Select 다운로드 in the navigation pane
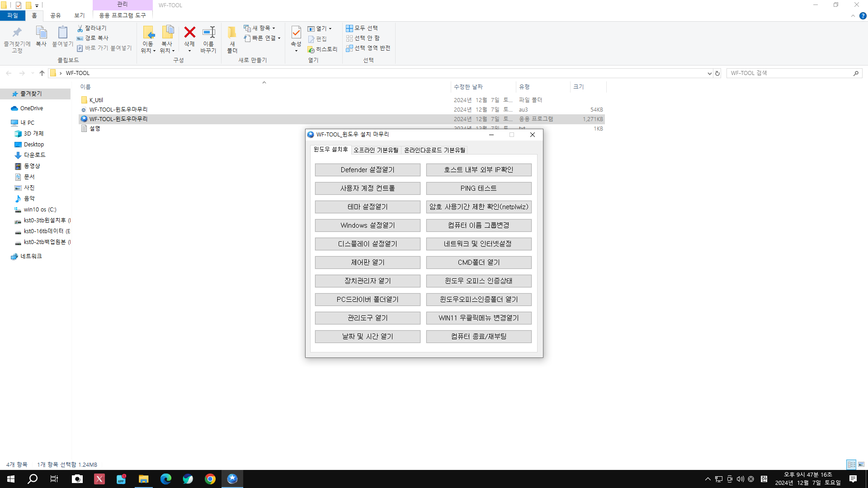The height and width of the screenshot is (488, 868). (34, 155)
